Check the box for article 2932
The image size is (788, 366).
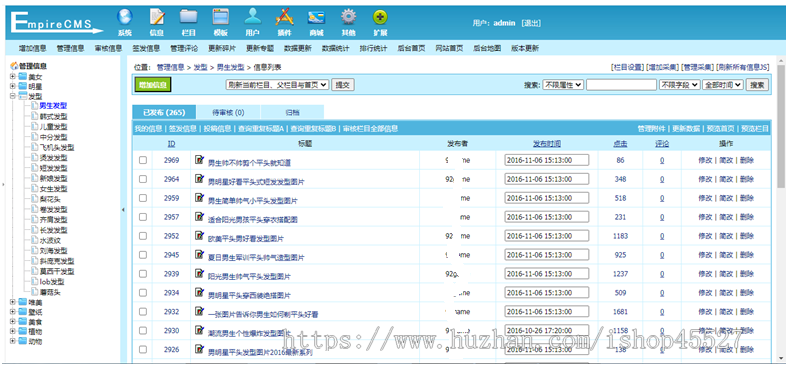click(143, 311)
